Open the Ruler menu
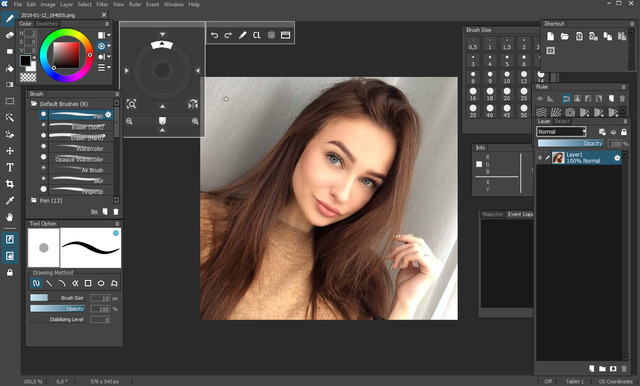The height and width of the screenshot is (386, 640). point(135,4)
